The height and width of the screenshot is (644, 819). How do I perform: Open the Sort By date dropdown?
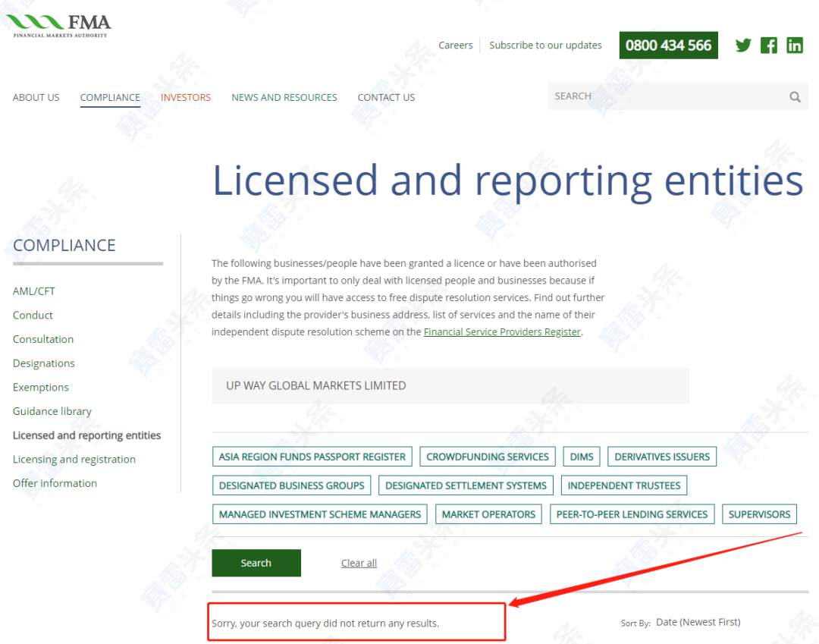pyautogui.click(x=698, y=622)
